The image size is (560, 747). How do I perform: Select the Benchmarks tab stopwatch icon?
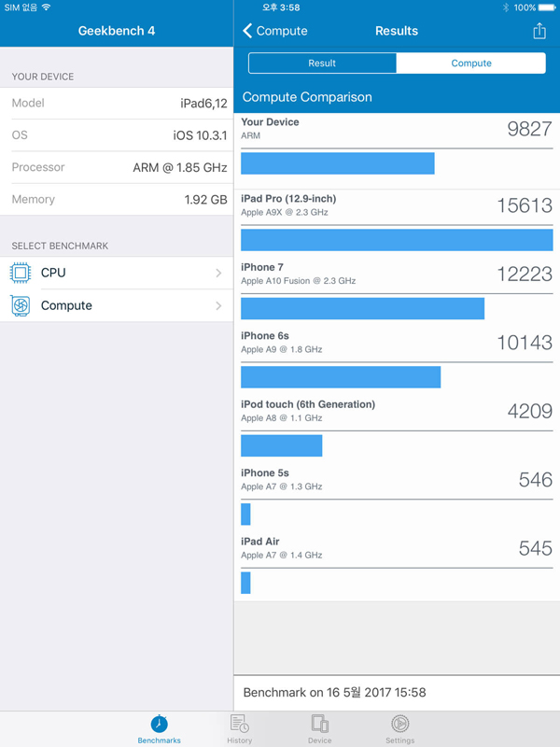(x=159, y=724)
